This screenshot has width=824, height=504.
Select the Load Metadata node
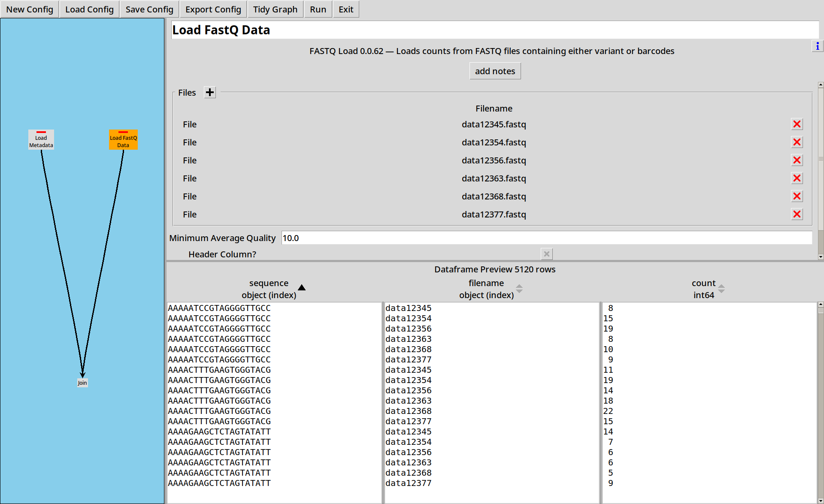(x=41, y=140)
